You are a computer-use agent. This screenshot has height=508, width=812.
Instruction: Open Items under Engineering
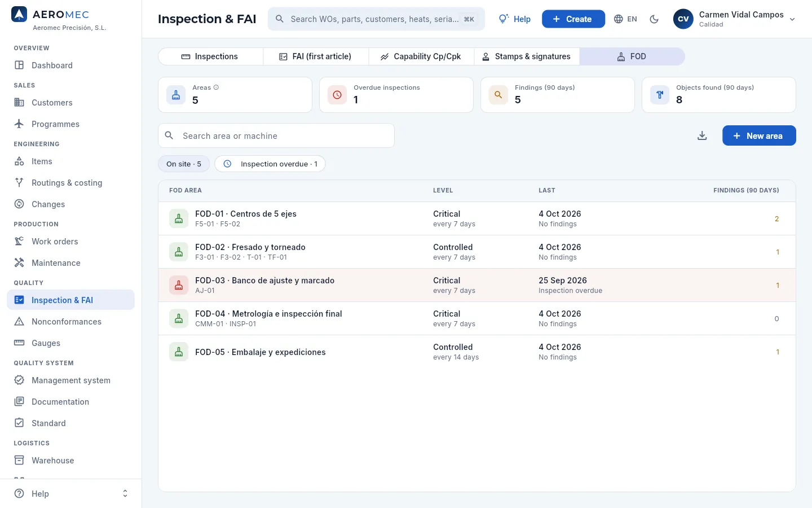[x=70, y=161]
